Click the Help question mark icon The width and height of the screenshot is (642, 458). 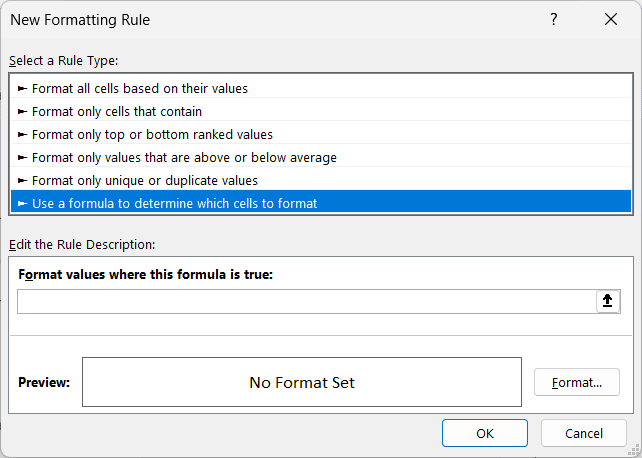point(554,20)
